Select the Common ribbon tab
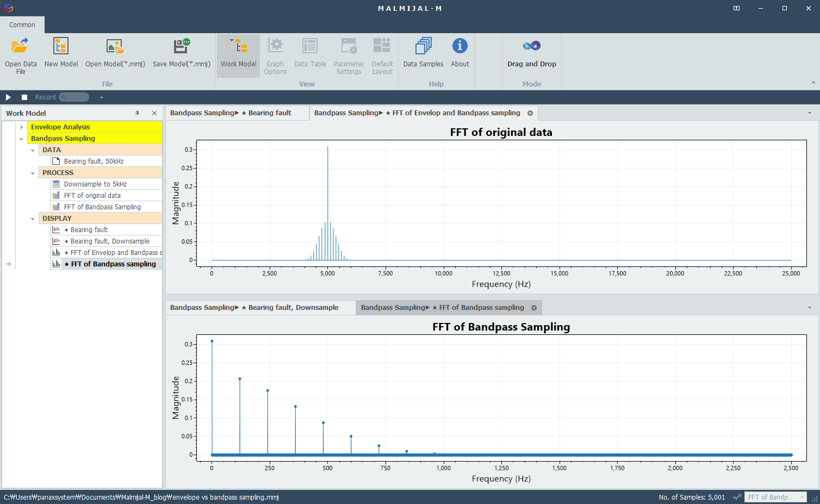 pyautogui.click(x=22, y=25)
